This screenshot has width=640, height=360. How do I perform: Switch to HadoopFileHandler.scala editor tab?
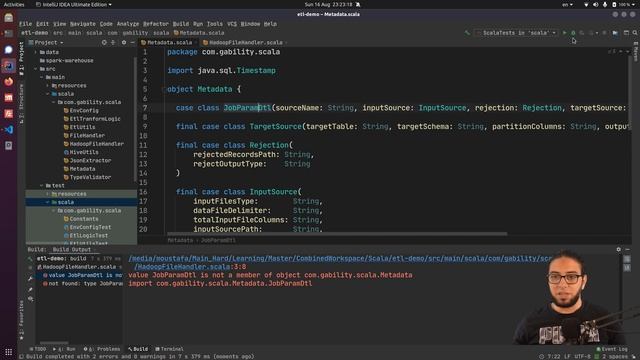[x=245, y=42]
